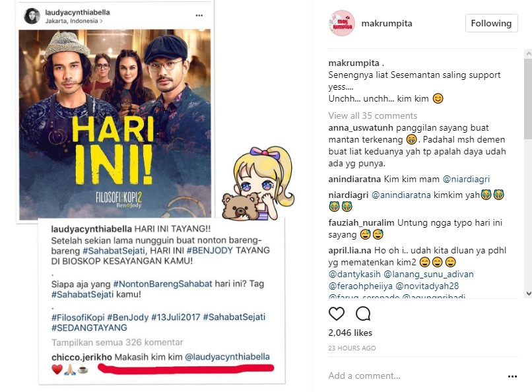Click the blonde girl sticker image

258,183
